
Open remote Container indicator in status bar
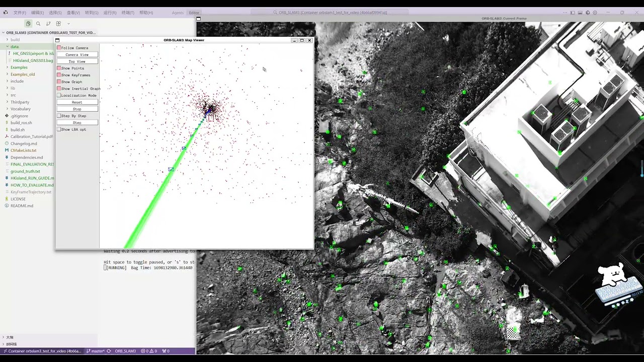pyautogui.click(x=42, y=351)
